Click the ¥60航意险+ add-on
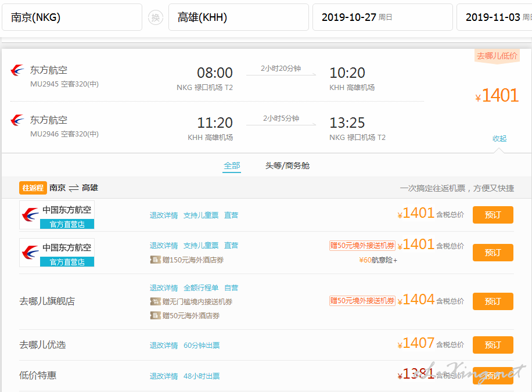The height and width of the screenshot is (392, 532). [x=378, y=260]
